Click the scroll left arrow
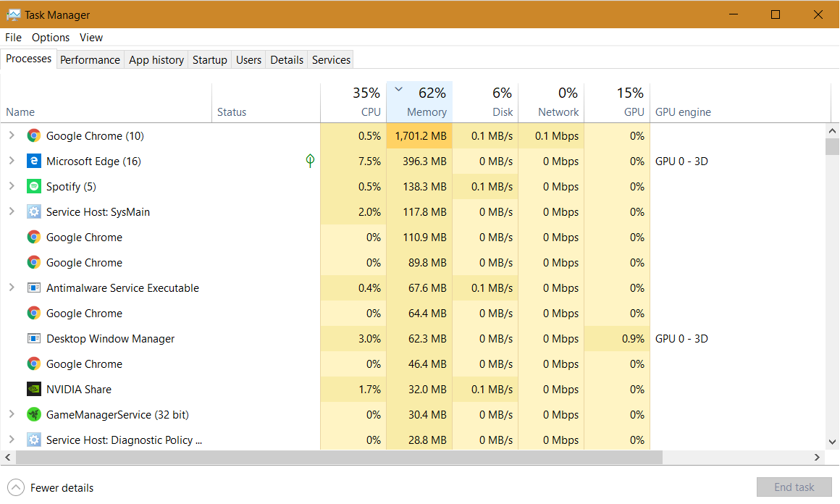840x504 pixels. 7,457
